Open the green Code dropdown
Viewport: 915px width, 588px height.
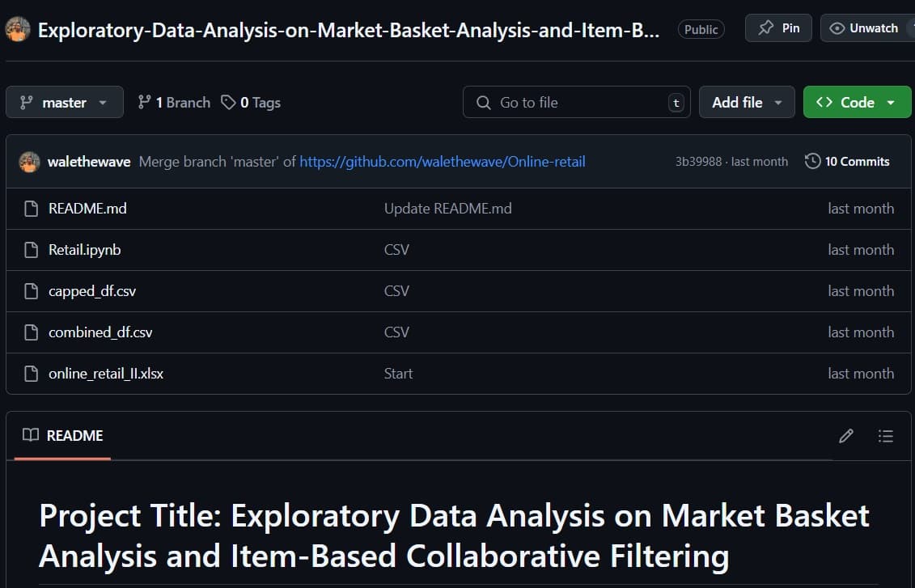click(858, 102)
